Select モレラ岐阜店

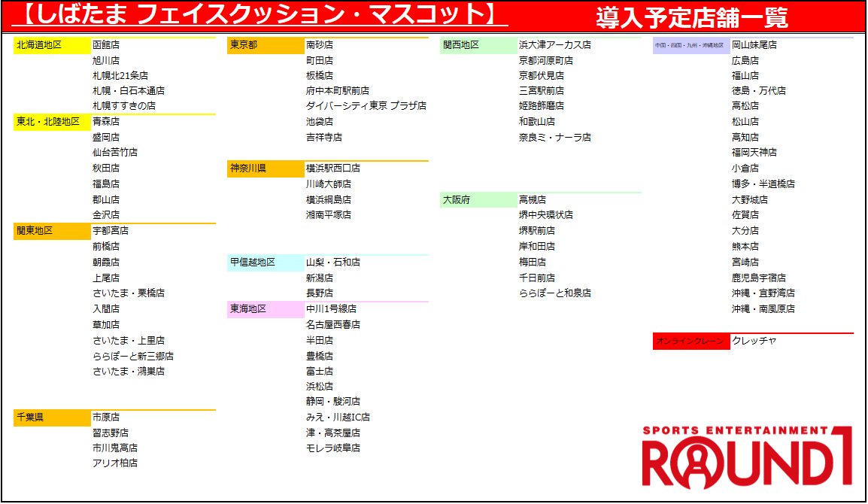[x=333, y=448]
